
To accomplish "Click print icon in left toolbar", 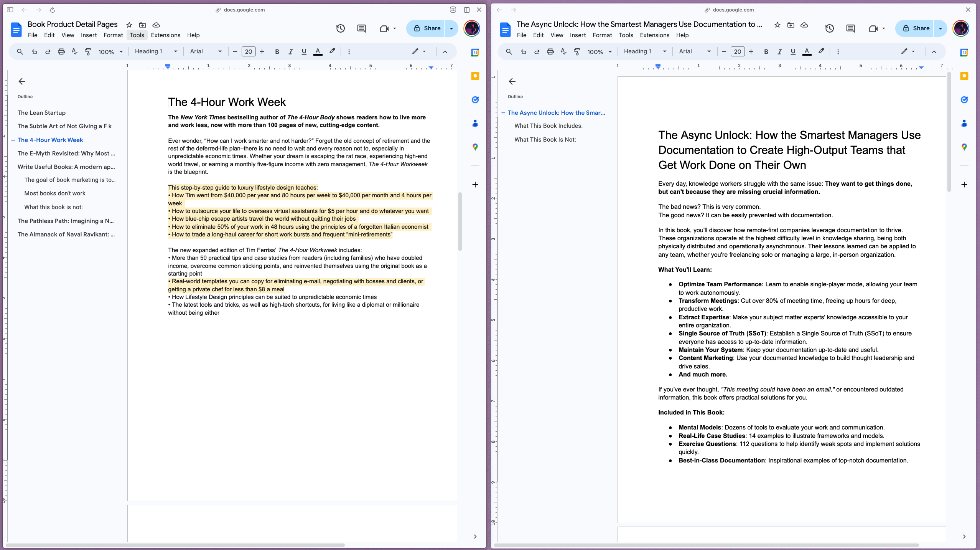I will click(61, 51).
